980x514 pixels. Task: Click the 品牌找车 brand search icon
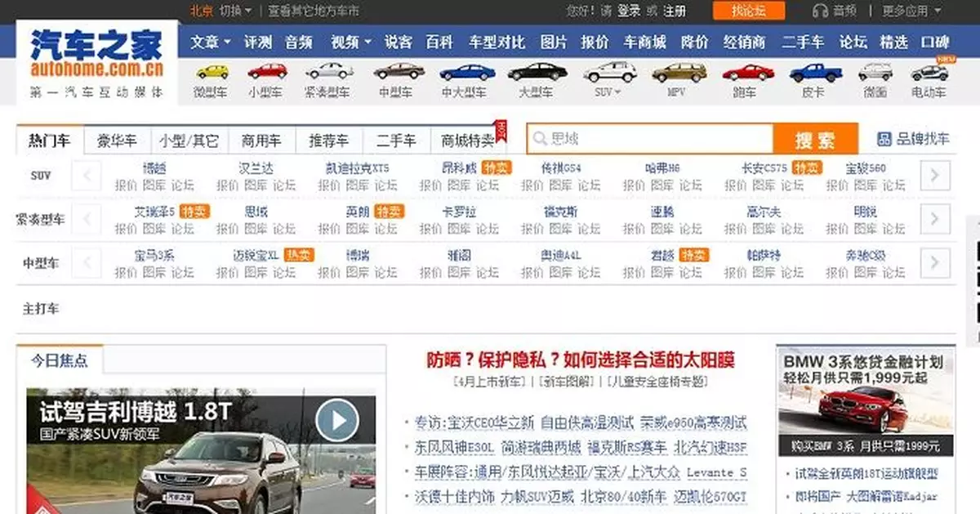[x=884, y=139]
